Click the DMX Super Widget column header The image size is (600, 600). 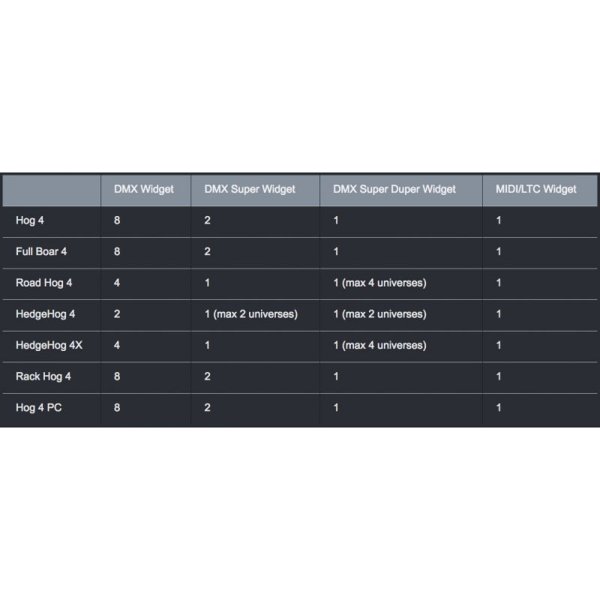click(249, 189)
